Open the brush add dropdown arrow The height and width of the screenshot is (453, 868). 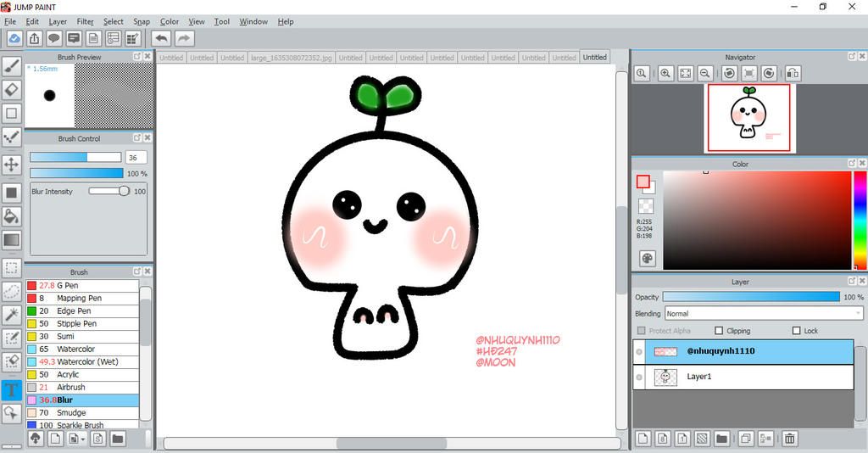point(82,439)
